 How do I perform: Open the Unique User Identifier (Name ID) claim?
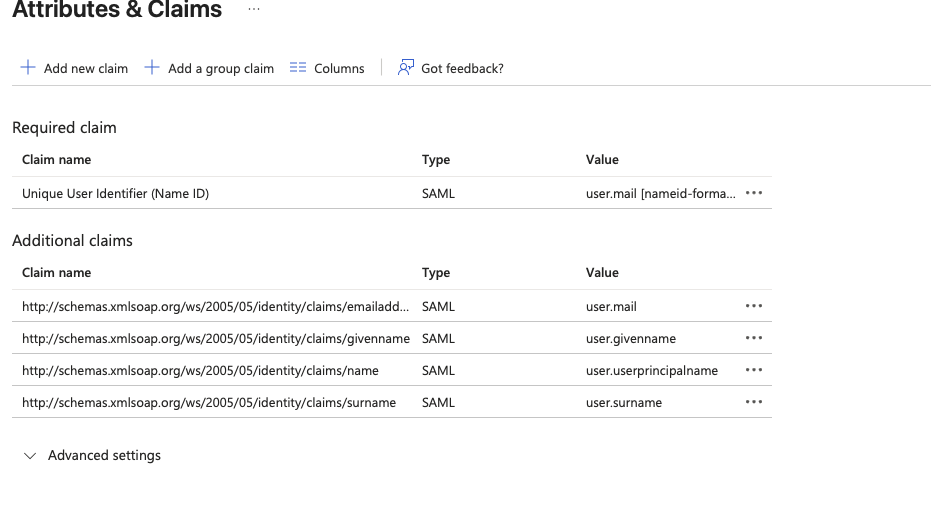click(x=115, y=193)
